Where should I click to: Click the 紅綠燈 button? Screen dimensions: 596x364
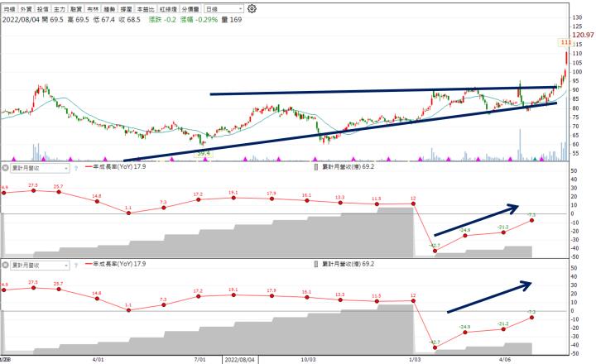[x=168, y=9]
